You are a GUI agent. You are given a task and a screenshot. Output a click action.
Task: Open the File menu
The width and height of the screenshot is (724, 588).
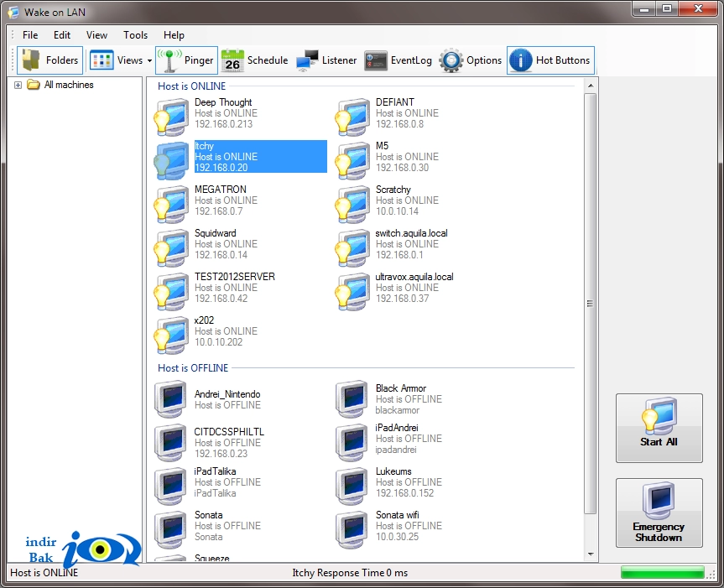tap(30, 35)
